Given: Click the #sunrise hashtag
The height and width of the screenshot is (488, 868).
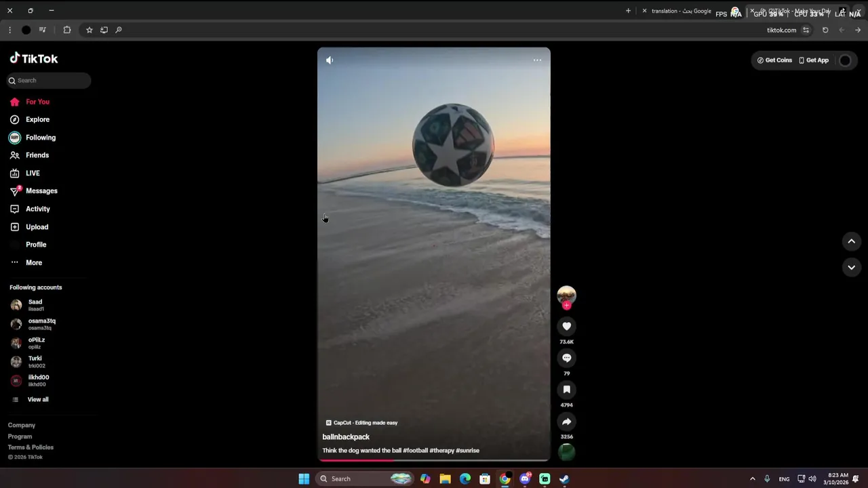Looking at the screenshot, I should (468, 451).
